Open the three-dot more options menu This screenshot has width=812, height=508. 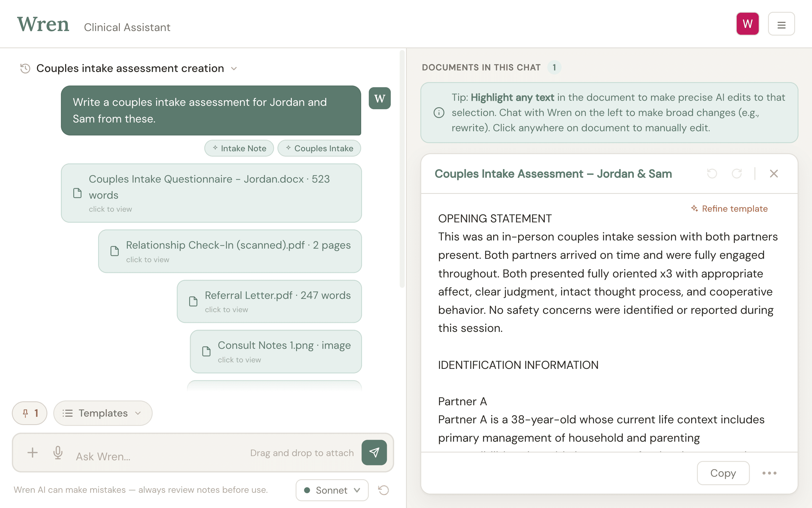pyautogui.click(x=769, y=473)
